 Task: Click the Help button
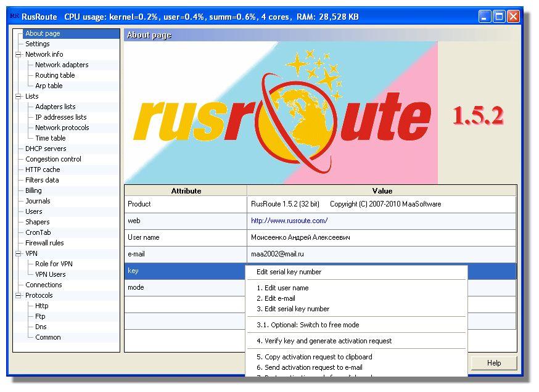click(x=493, y=363)
